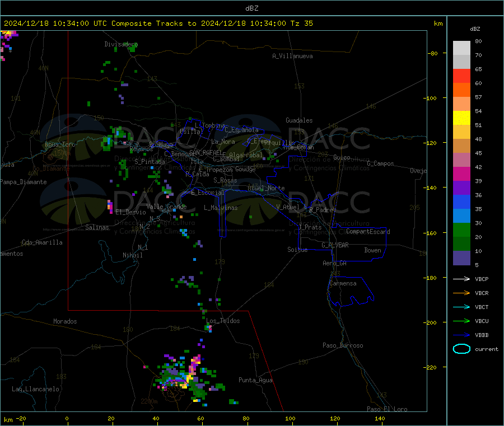
Task: Select the green 30 dBZ color swatch
Action: 461,230
